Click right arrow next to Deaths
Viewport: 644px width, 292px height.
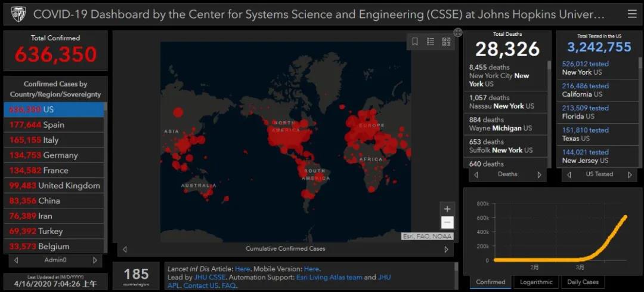(539, 175)
